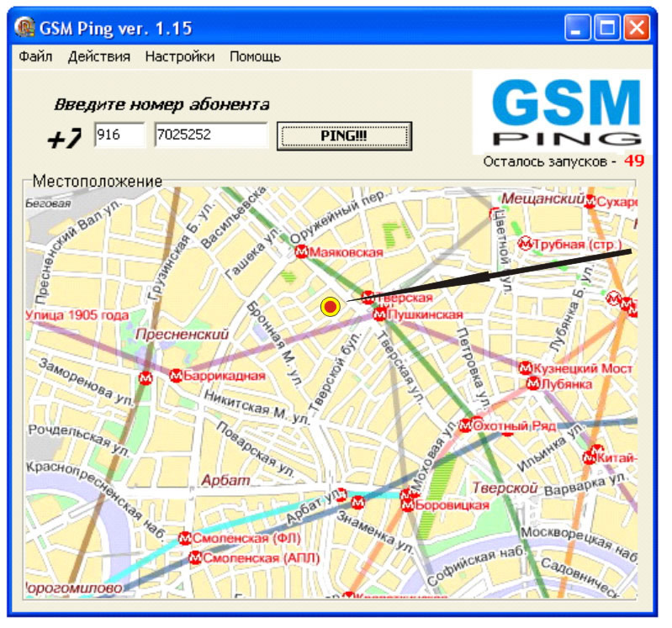Click the Смоленская (АПЛ) metro icon
Screen dimensions: 672x628
[195, 557]
